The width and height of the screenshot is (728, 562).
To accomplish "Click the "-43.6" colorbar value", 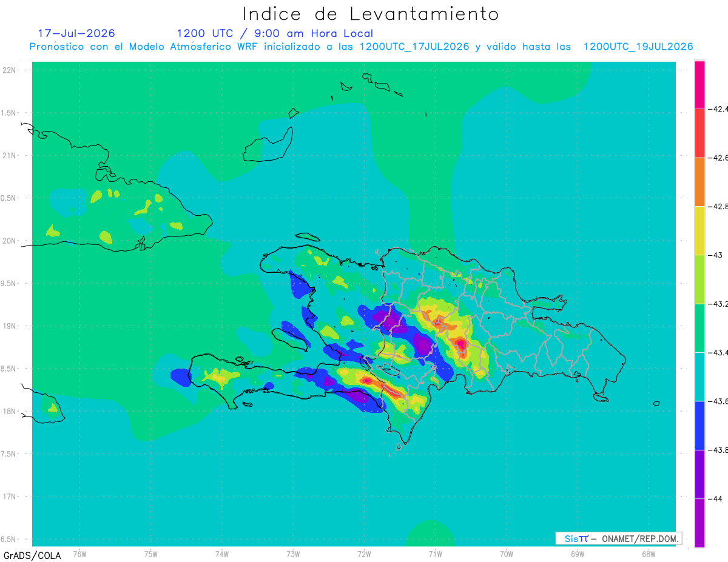I will (x=719, y=401).
